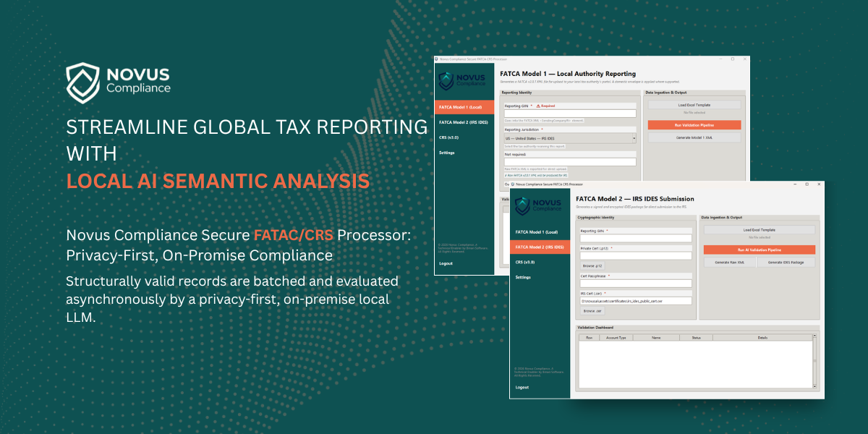Click Status column header in Validation Dashboard
The width and height of the screenshot is (868, 434).
coord(696,338)
